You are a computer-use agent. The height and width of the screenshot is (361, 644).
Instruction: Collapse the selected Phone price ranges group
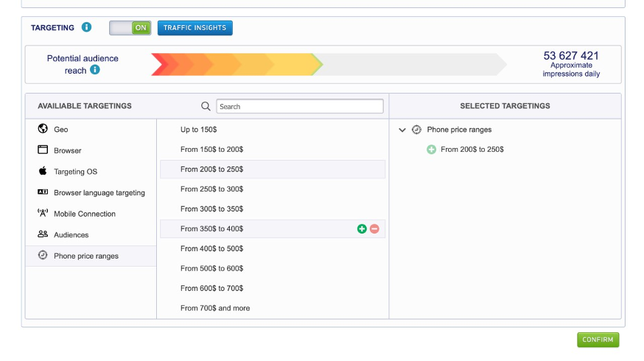402,130
